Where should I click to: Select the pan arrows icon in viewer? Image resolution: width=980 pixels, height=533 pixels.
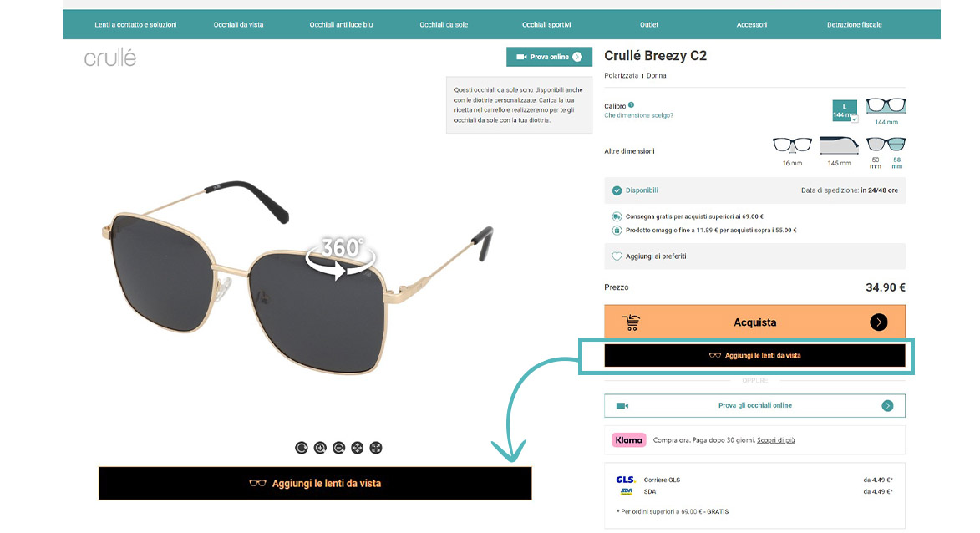358,448
